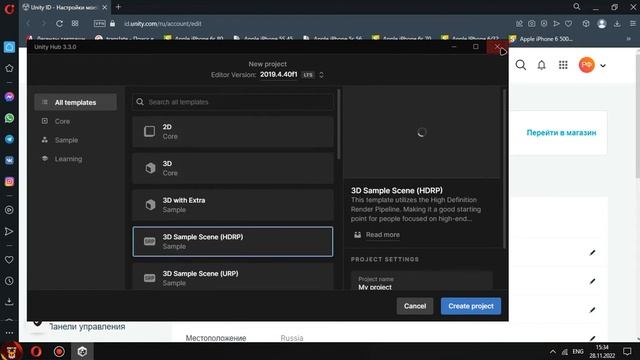This screenshot has width=640, height=360.
Task: Open My Flow paper-plane sidebar icon
Action: point(9,231)
